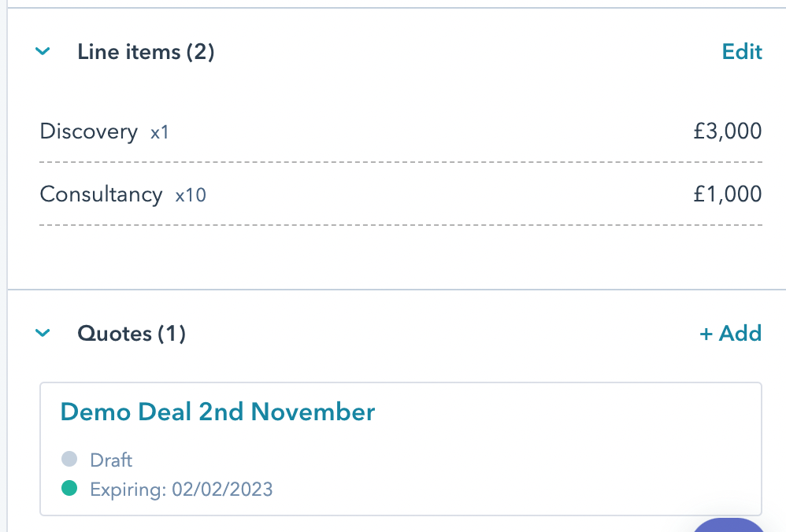Click the x10 quantity next to Consultancy
Screen dimensions: 786x532
pos(192,194)
